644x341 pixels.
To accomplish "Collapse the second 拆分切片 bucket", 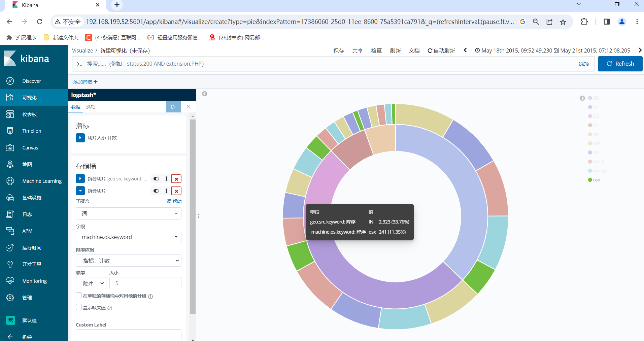I will pos(80,191).
